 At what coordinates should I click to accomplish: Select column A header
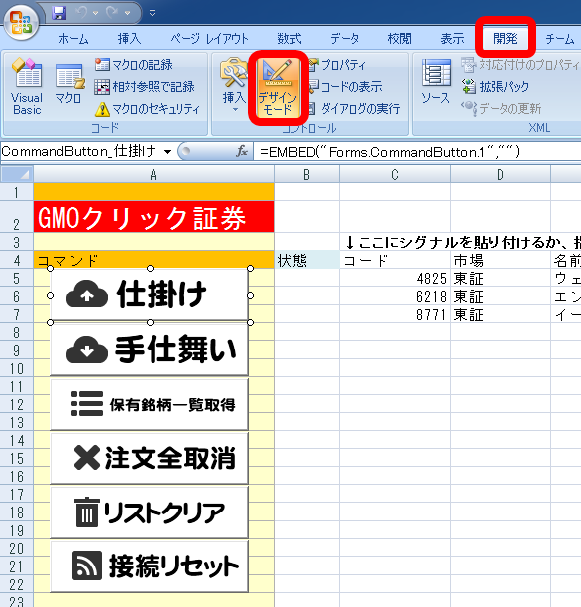coord(154,175)
